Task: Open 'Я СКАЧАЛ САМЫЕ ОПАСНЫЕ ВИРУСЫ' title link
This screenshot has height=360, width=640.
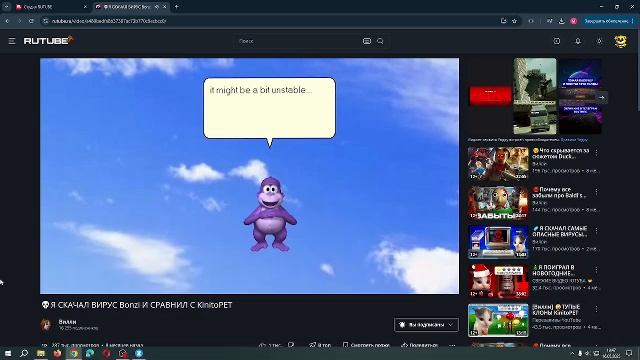Action: 560,231
